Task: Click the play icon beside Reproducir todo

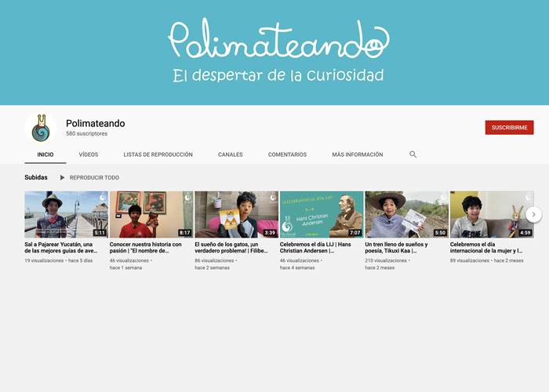Action: pos(63,178)
